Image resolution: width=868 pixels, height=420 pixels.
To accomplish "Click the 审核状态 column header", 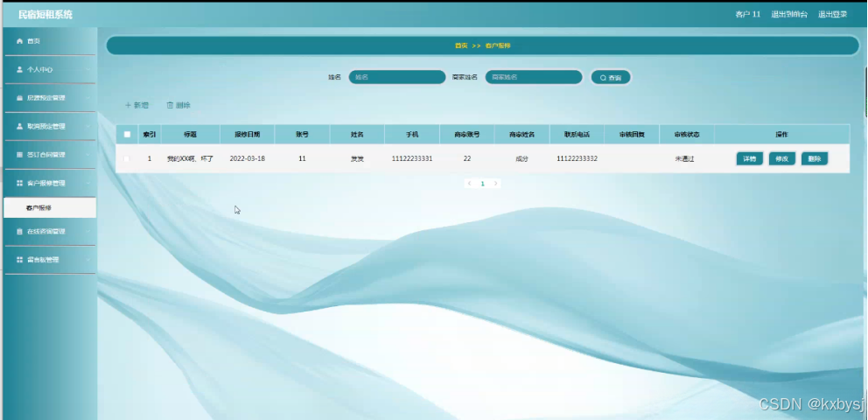I will click(x=687, y=135).
